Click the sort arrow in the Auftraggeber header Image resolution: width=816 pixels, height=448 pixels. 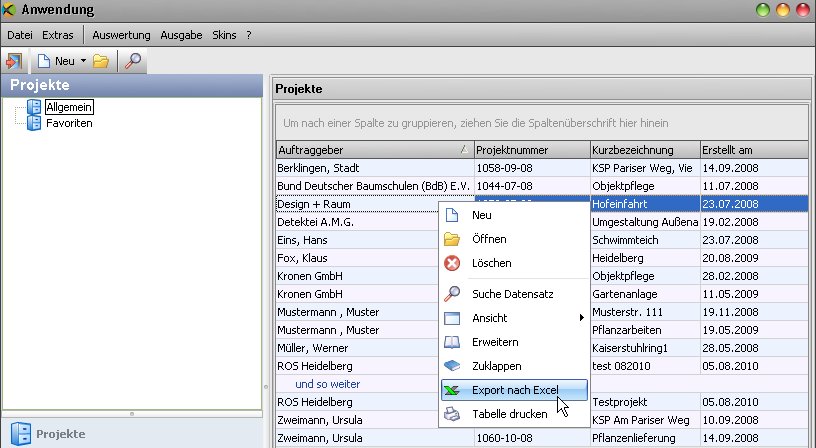click(464, 149)
